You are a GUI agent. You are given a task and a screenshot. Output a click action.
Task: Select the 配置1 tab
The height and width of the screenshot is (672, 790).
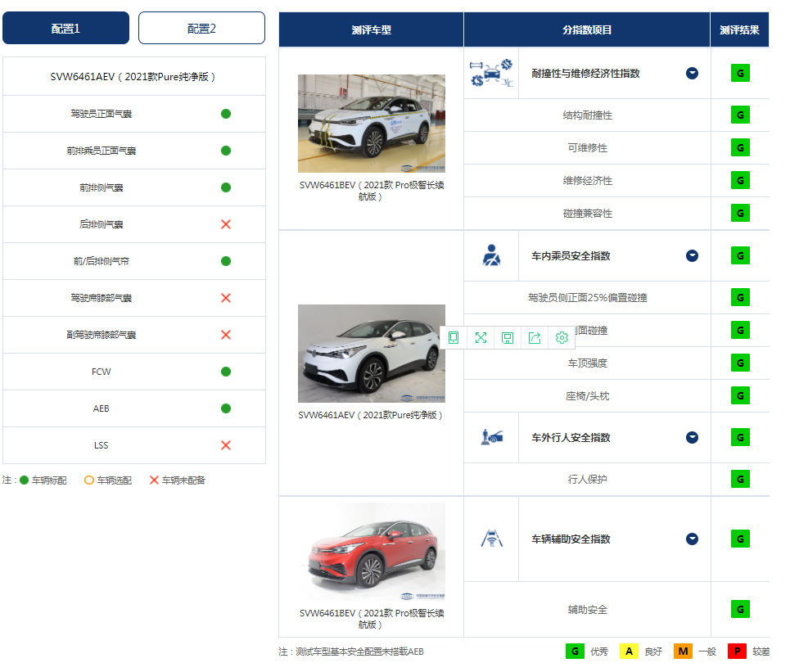[65, 28]
